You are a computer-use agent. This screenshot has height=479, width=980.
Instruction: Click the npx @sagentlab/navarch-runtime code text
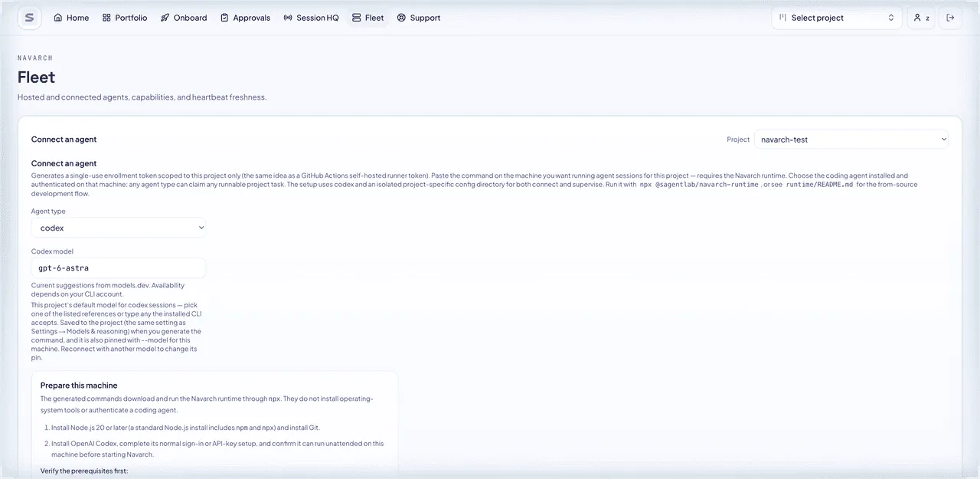click(699, 184)
